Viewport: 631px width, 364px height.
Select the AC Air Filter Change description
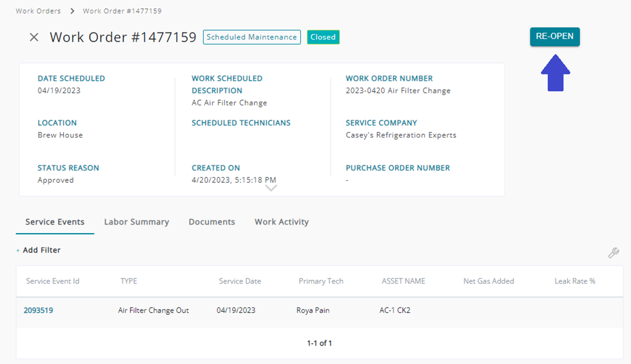click(x=229, y=102)
